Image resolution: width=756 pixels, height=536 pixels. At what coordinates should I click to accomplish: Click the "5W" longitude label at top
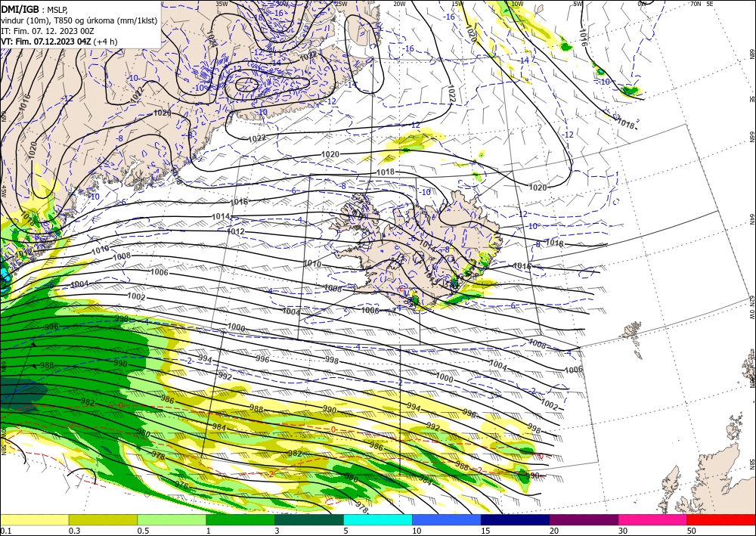click(578, 4)
